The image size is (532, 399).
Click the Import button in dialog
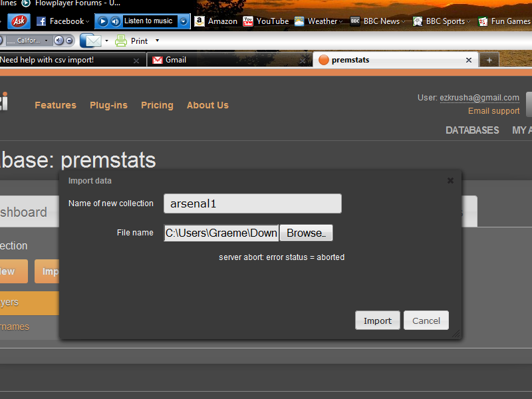[x=377, y=321]
